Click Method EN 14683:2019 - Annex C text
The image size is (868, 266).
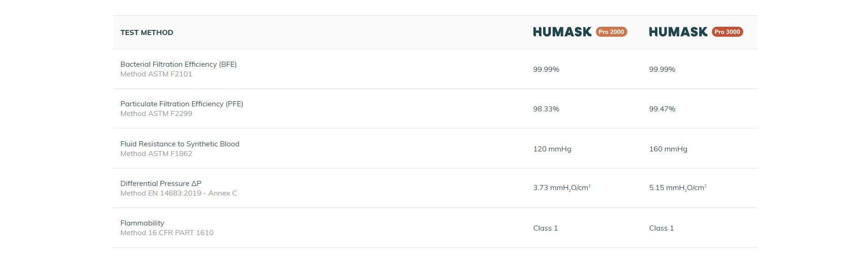[x=179, y=193]
